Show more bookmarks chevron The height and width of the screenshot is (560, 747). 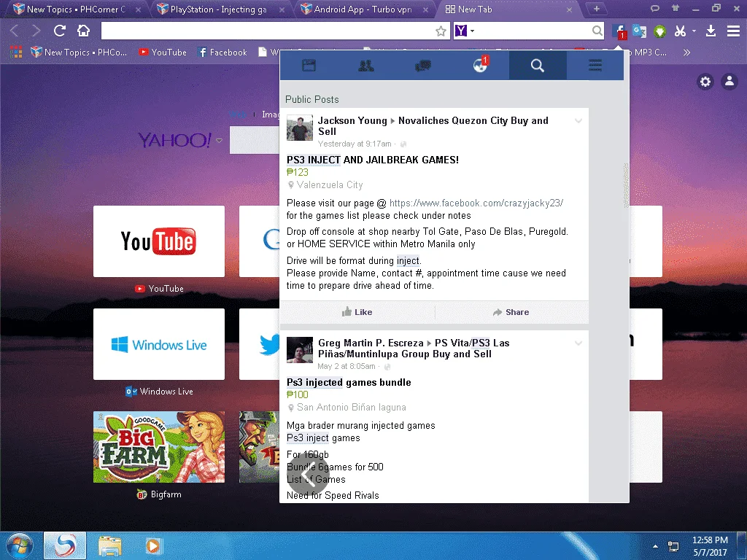click(686, 52)
